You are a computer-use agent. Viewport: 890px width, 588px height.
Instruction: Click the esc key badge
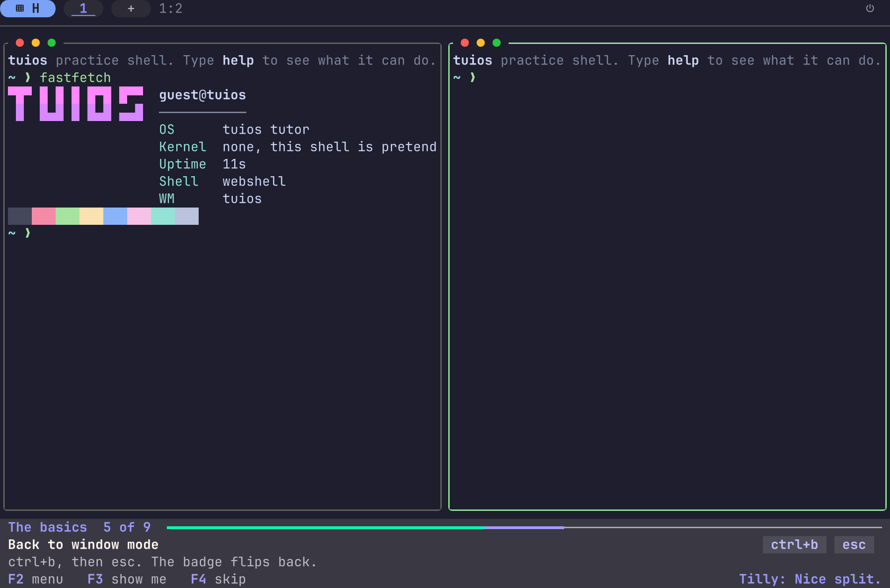point(854,545)
